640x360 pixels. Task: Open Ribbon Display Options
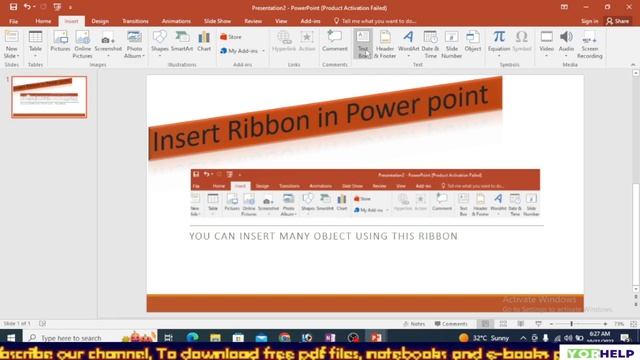564,7
